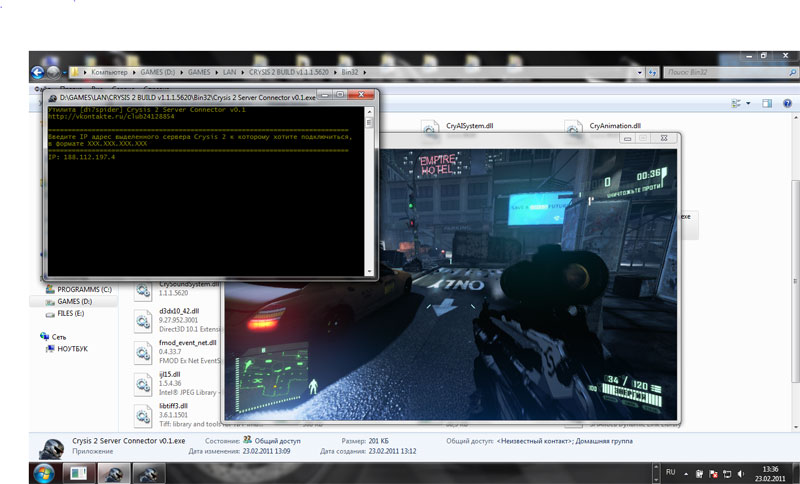Click the libtiff3.dll file icon

pos(143,416)
